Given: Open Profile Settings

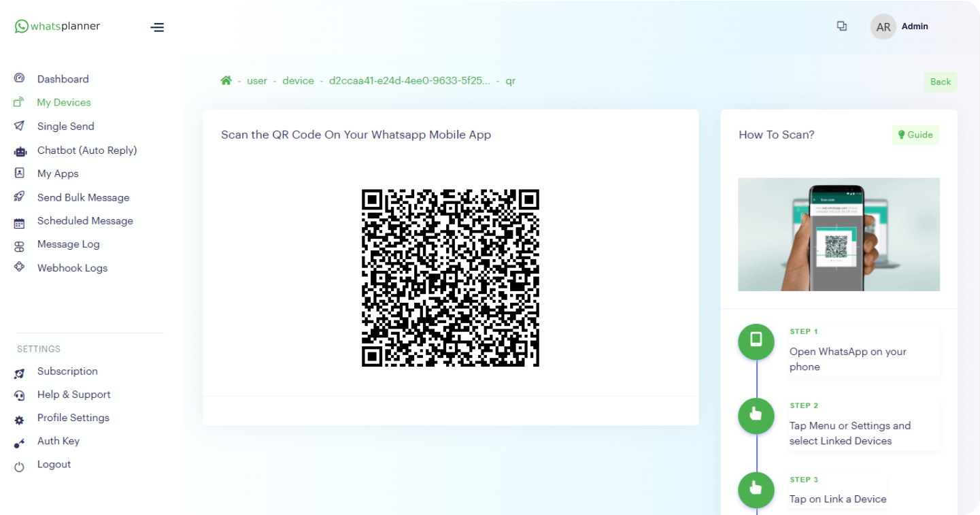Looking at the screenshot, I should 73,418.
